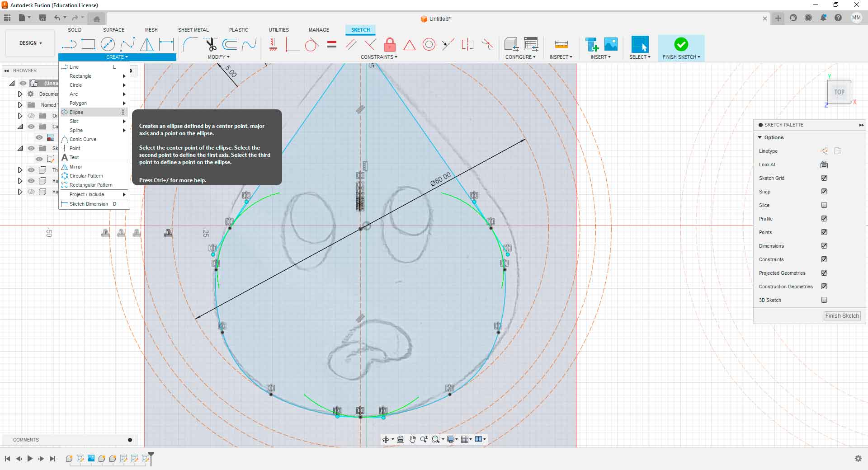Choose Polygon from the Create menu
Image resolution: width=868 pixels, height=470 pixels.
point(94,103)
